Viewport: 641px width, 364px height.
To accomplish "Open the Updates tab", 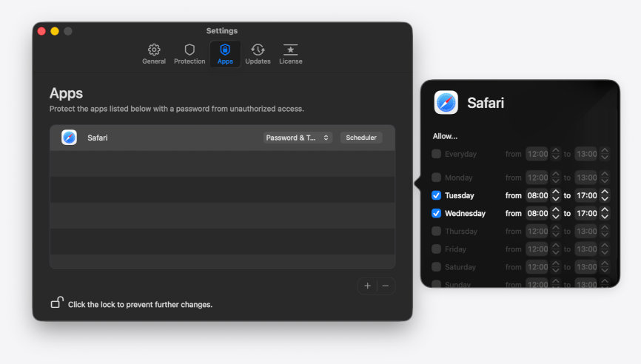I will 258,54.
